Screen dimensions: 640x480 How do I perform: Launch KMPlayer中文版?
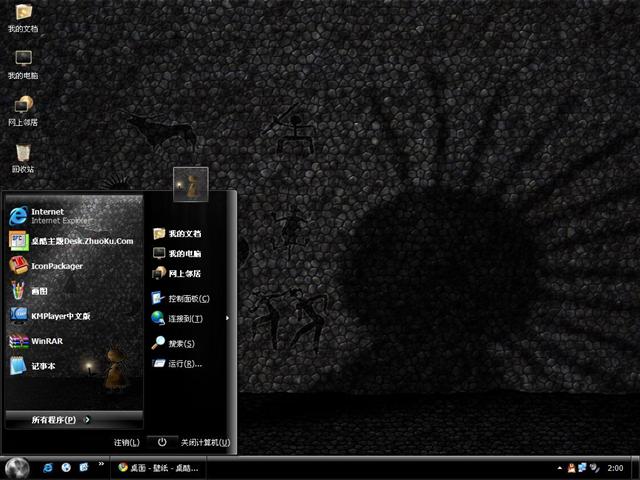tap(60, 316)
